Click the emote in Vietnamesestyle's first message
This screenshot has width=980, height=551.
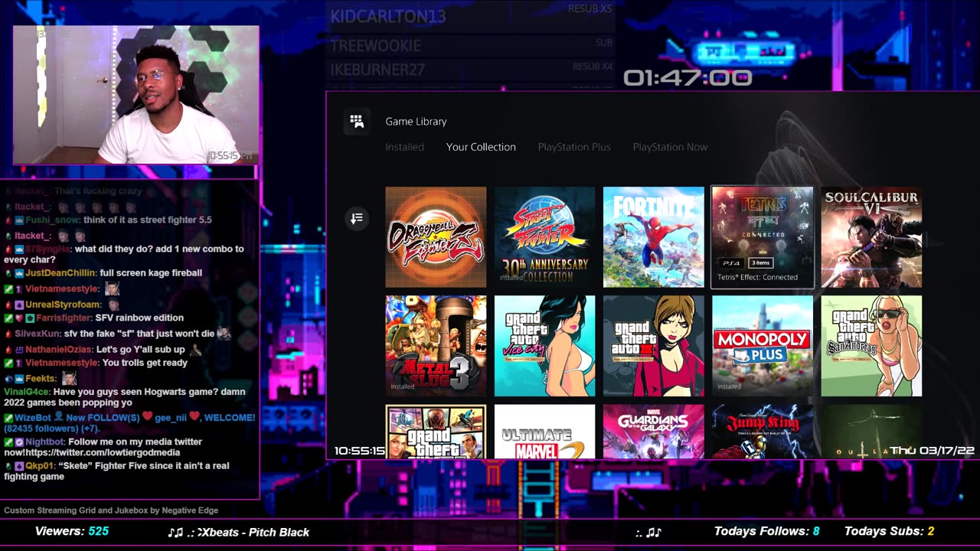[112, 289]
